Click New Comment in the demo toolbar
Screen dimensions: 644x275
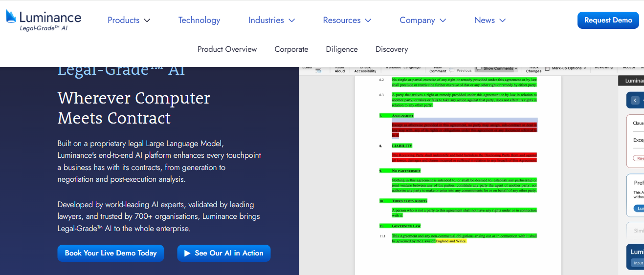(x=438, y=69)
